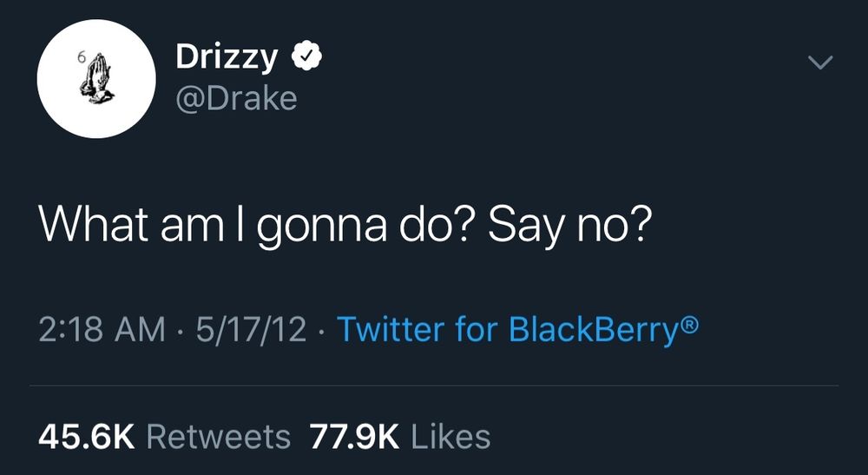This screenshot has height=475, width=868.
Task: Click the words "Say no?" in the tweet
Action: [567, 227]
